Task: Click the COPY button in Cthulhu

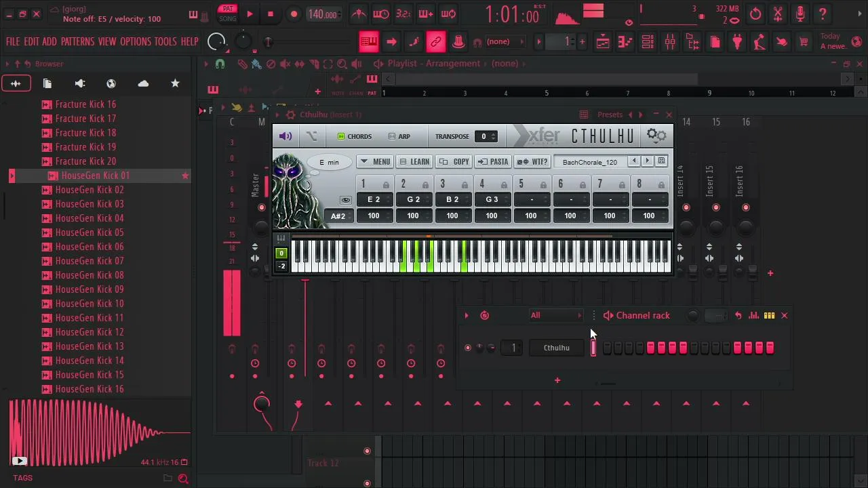Action: pos(454,162)
